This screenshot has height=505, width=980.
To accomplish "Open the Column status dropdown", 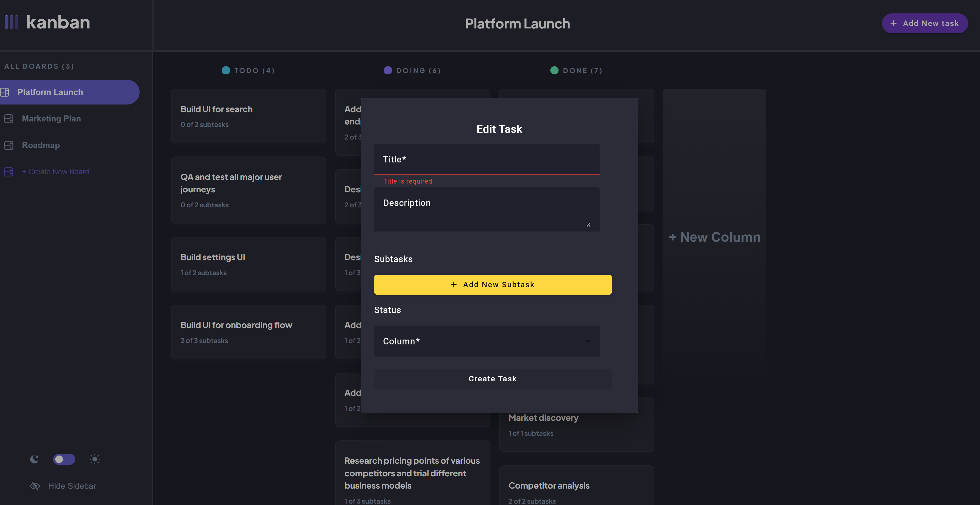I will pyautogui.click(x=486, y=341).
